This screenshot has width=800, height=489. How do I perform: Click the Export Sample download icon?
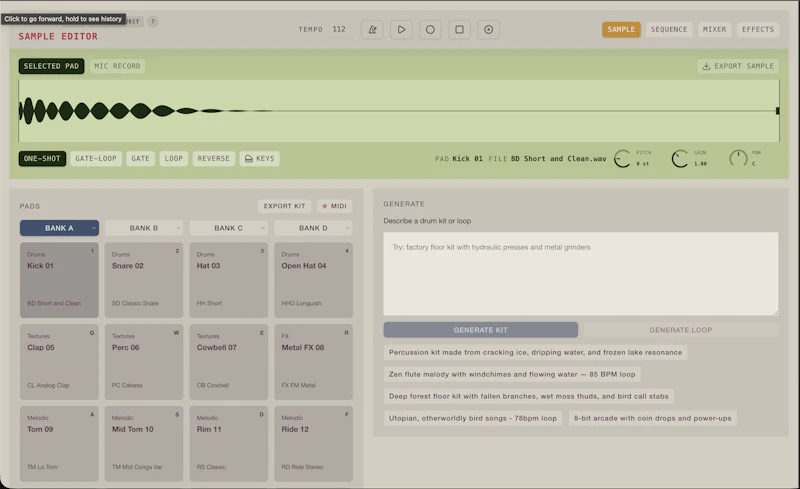click(x=706, y=66)
